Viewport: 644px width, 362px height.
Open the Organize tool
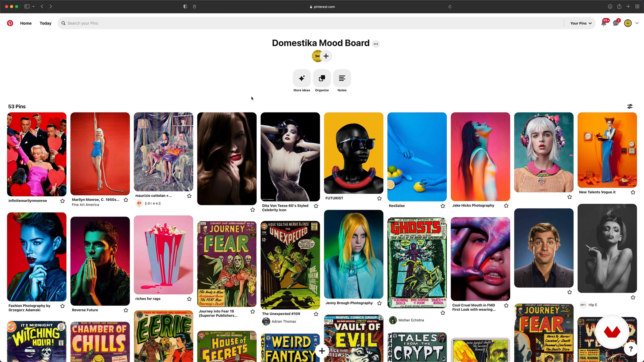click(x=322, y=78)
